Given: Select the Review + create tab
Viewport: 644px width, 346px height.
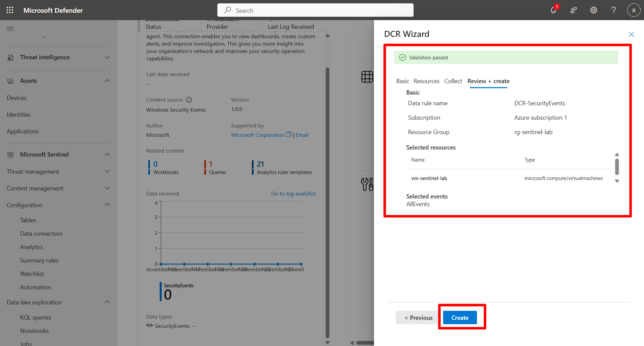Looking at the screenshot, I should coord(488,81).
